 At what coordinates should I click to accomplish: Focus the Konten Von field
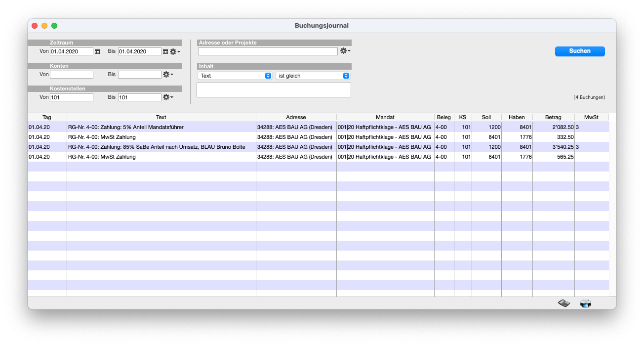click(72, 75)
